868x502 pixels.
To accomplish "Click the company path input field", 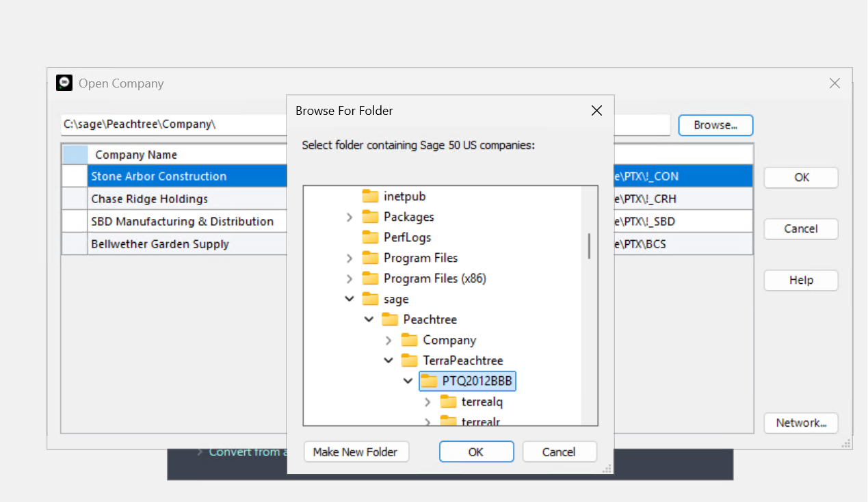I will tap(171, 124).
